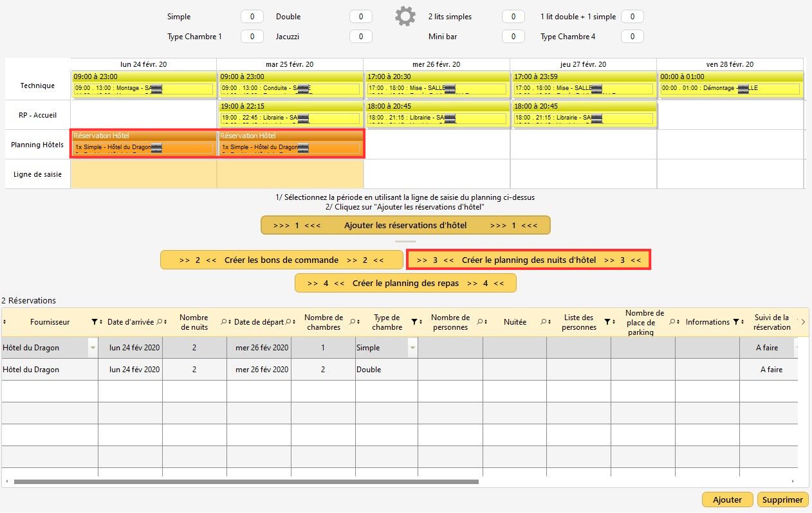812x513 pixels.
Task: Select Monday's Réservation Hôtel planning block
Action: point(143,143)
